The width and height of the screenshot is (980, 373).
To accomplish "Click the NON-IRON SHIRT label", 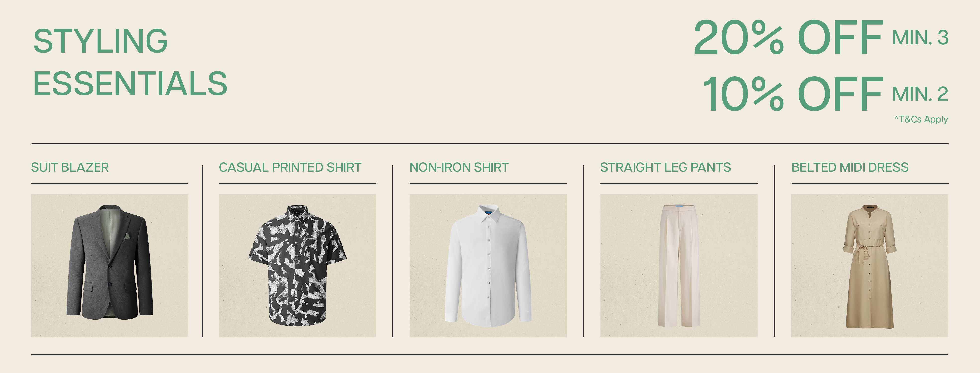I will pyautogui.click(x=459, y=167).
